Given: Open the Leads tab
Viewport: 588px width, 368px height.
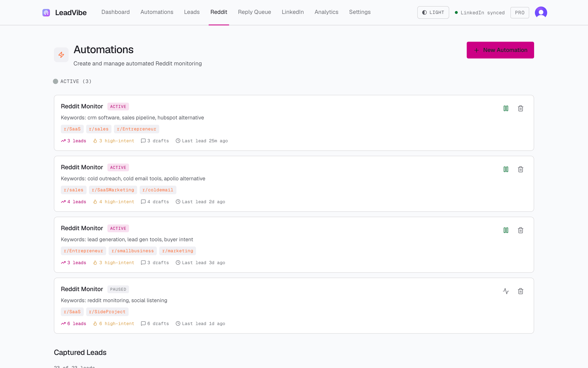Looking at the screenshot, I should pyautogui.click(x=192, y=12).
